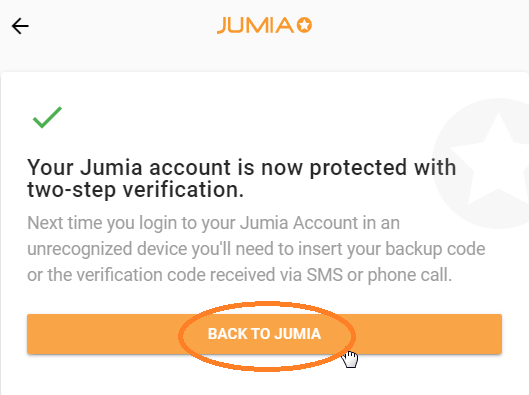This screenshot has width=529, height=395.
Task: Tap the BACK TO JUMIA button
Action: pyautogui.click(x=264, y=334)
